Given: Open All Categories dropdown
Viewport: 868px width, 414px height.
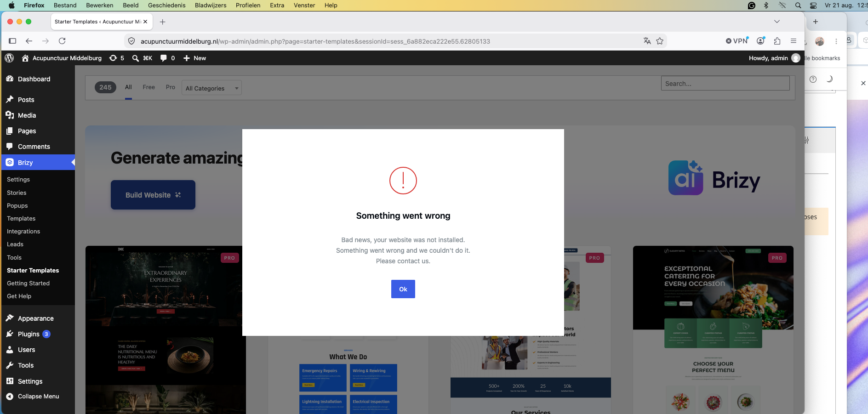Looking at the screenshot, I should click(x=212, y=88).
